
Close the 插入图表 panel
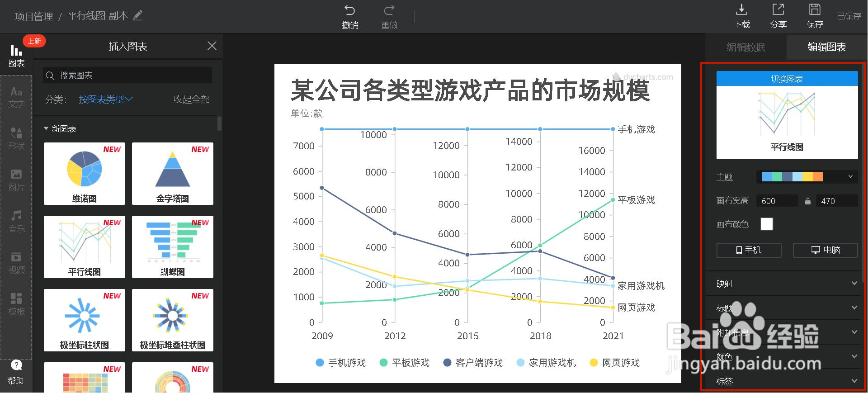click(212, 46)
